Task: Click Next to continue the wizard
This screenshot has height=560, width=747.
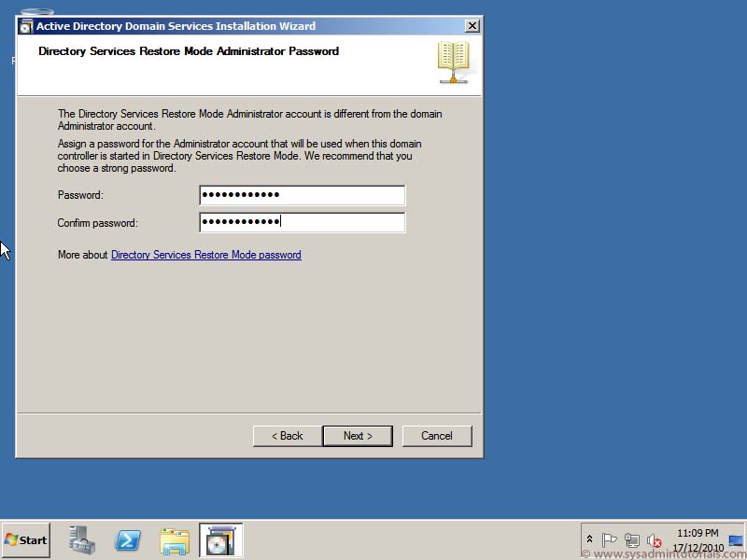Action: pos(358,435)
